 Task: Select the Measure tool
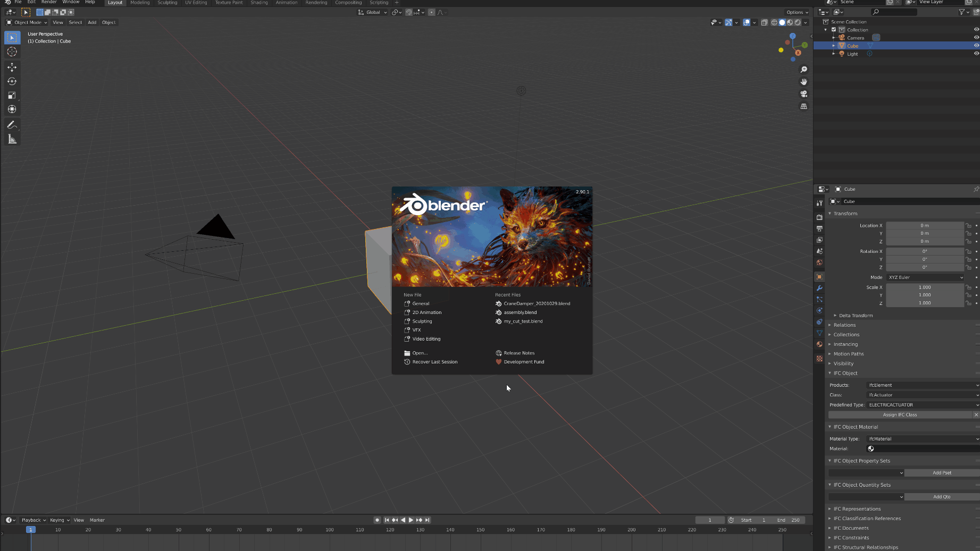(12, 139)
